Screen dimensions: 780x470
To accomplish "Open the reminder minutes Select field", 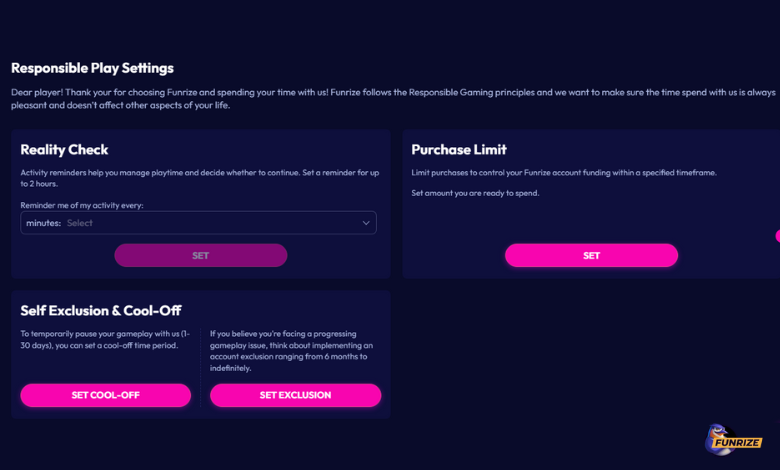I will click(198, 223).
